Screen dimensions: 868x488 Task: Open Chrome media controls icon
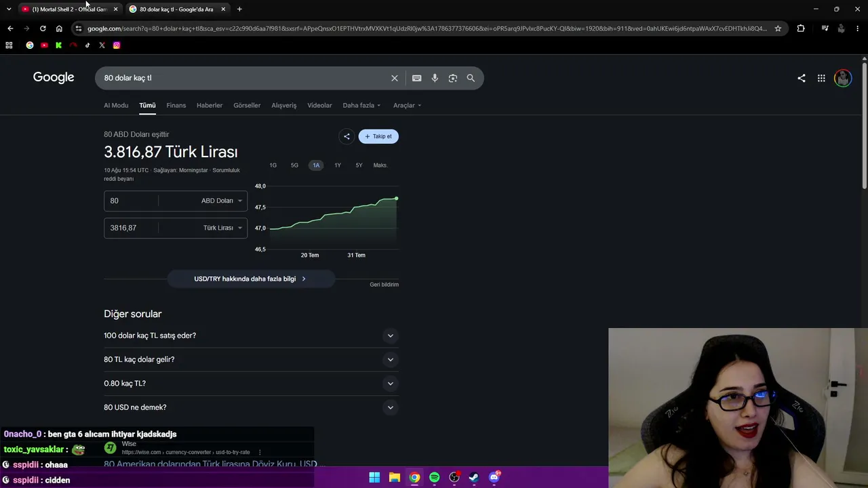[x=825, y=28]
